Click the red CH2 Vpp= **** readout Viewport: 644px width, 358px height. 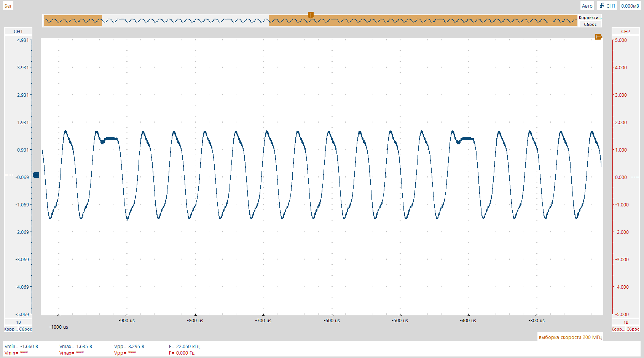(125, 353)
